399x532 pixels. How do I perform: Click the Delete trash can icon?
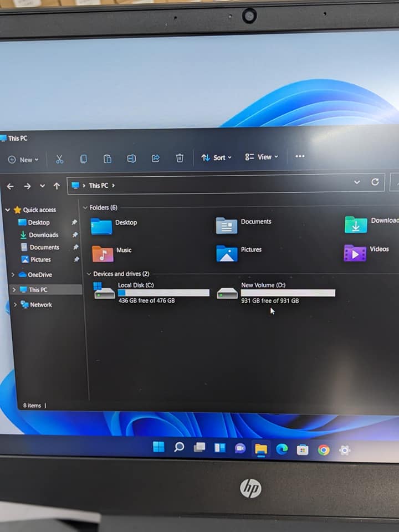click(x=180, y=158)
